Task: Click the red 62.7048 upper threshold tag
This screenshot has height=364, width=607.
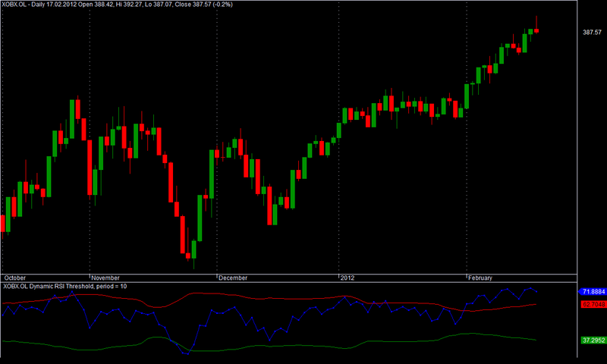Action: (x=593, y=304)
